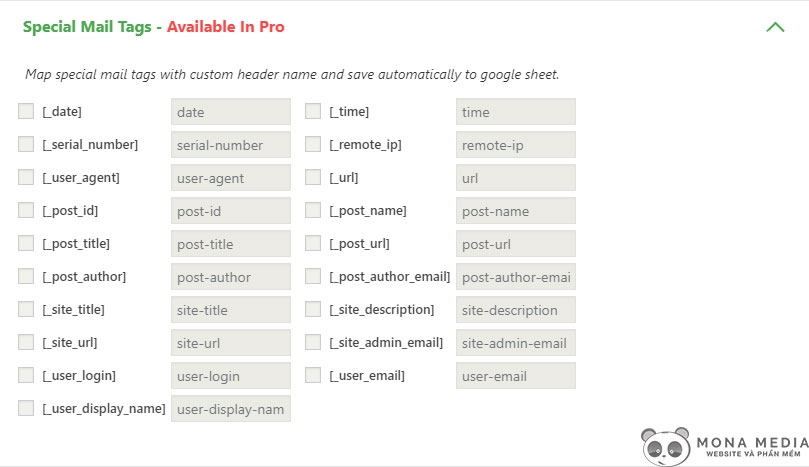The width and height of the screenshot is (809, 467).
Task: Collapse the Special Mail Tags section
Action: pyautogui.click(x=774, y=28)
